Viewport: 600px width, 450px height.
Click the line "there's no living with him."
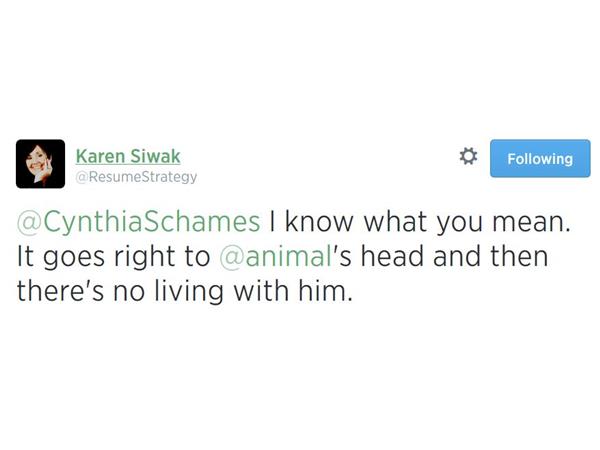(x=185, y=292)
